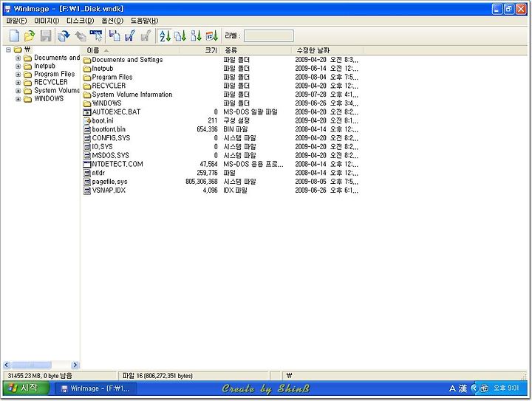
Task: Toggle the Sort by size toolbar icon
Action: [196, 35]
